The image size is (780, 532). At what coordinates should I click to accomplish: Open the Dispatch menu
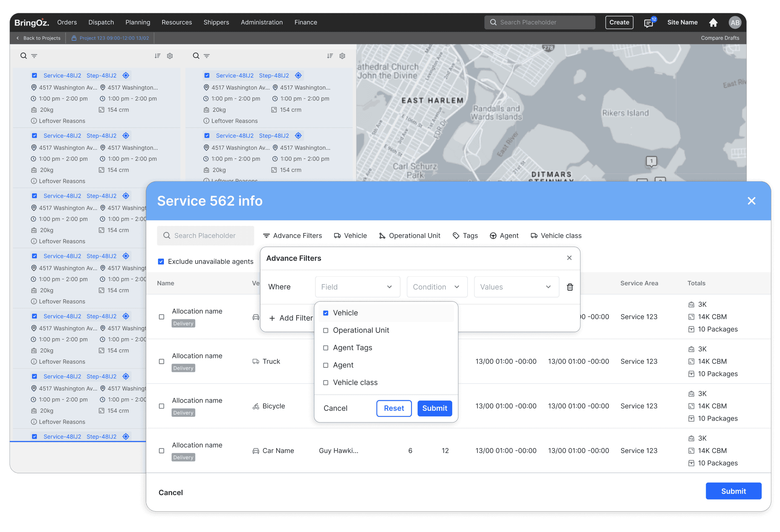[x=101, y=22]
